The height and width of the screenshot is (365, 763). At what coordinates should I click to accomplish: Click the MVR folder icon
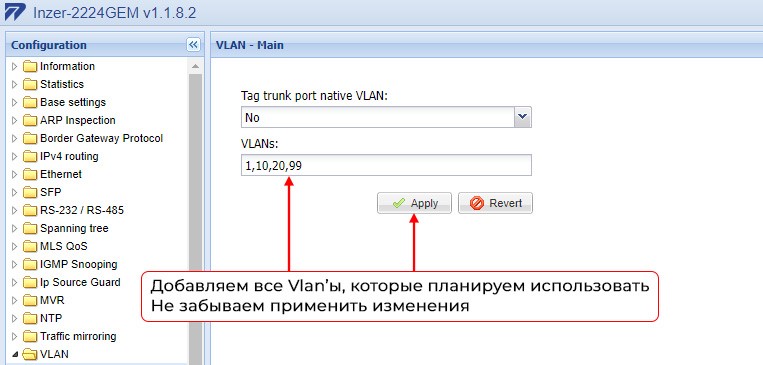30,300
